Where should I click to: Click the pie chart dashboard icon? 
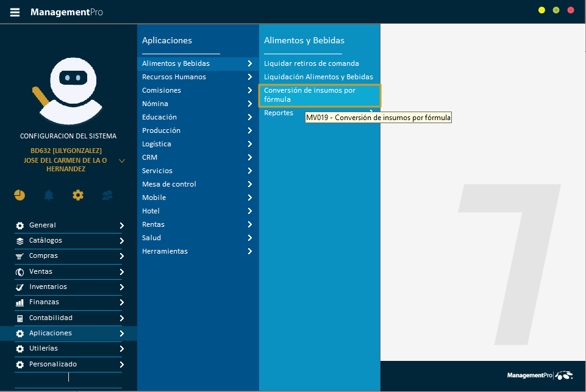20,195
